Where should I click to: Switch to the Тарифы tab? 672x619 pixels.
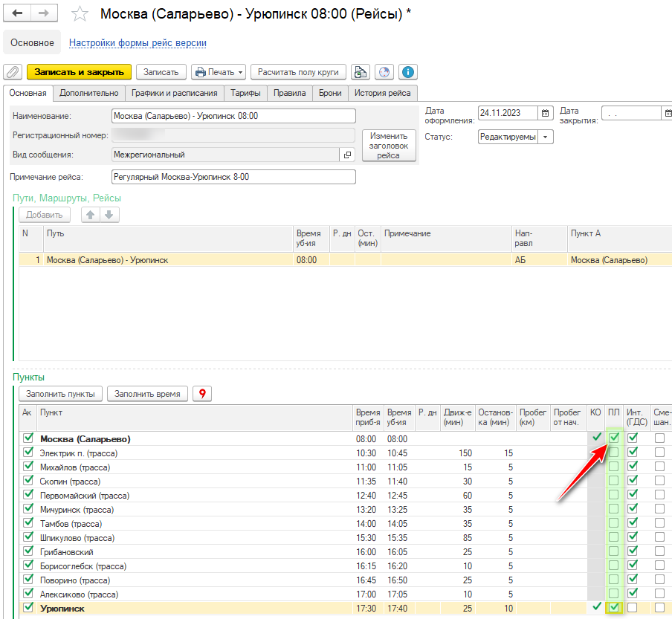(245, 93)
